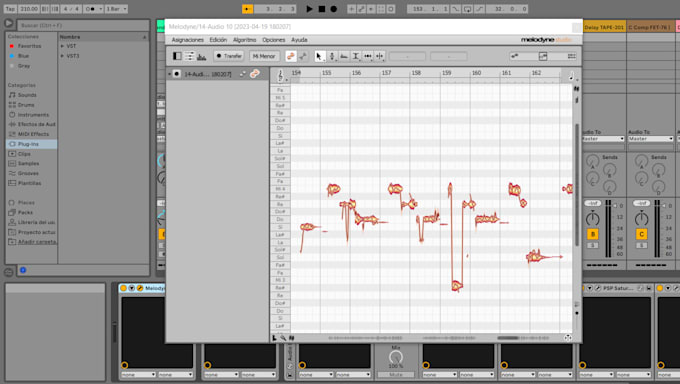This screenshot has width=680, height=384.
Task: Open Packs under Places
Action: (x=25, y=213)
